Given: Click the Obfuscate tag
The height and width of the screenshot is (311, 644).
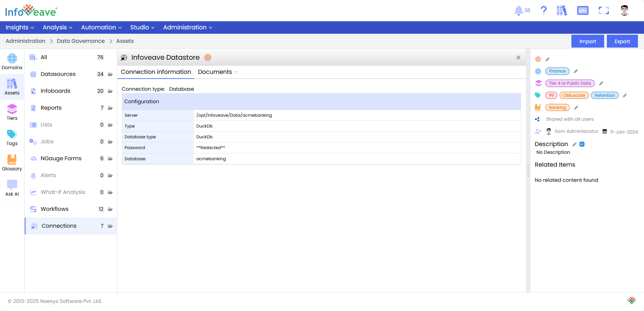Looking at the screenshot, I should [x=574, y=95].
